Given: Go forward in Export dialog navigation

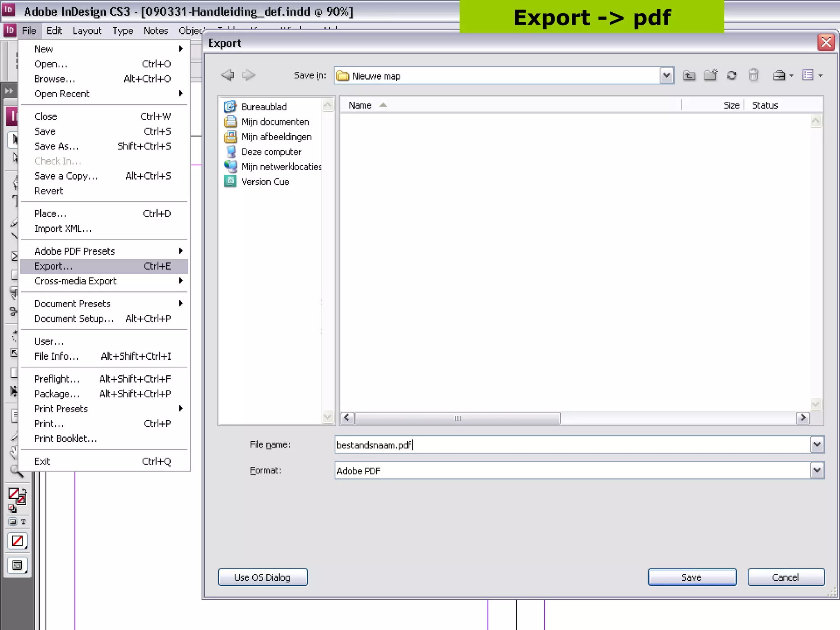Looking at the screenshot, I should (249, 75).
